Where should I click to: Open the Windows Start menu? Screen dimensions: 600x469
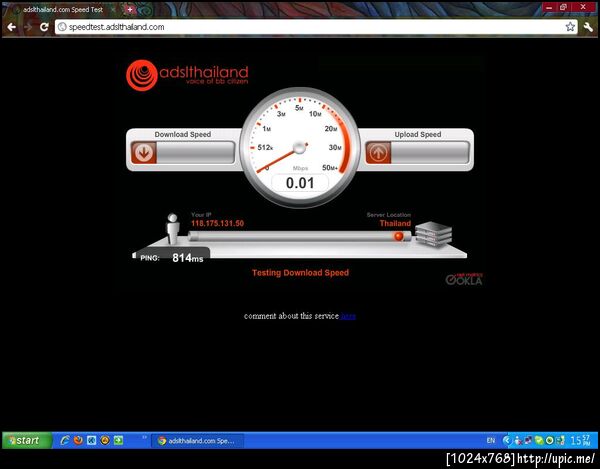pos(27,440)
